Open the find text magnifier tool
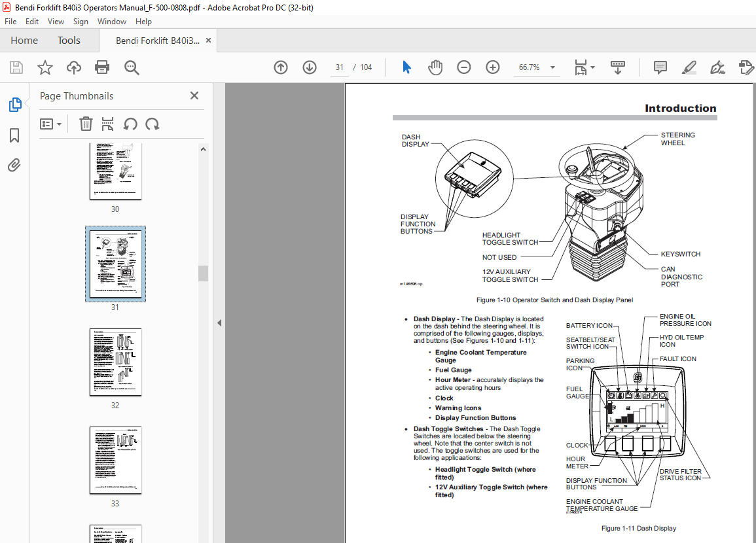756x543 pixels. (131, 67)
